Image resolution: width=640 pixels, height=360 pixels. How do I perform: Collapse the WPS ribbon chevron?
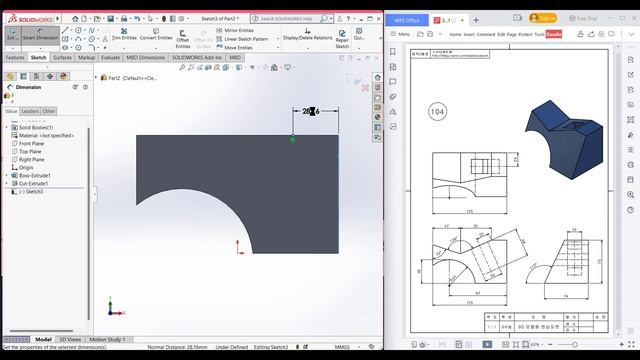point(631,34)
